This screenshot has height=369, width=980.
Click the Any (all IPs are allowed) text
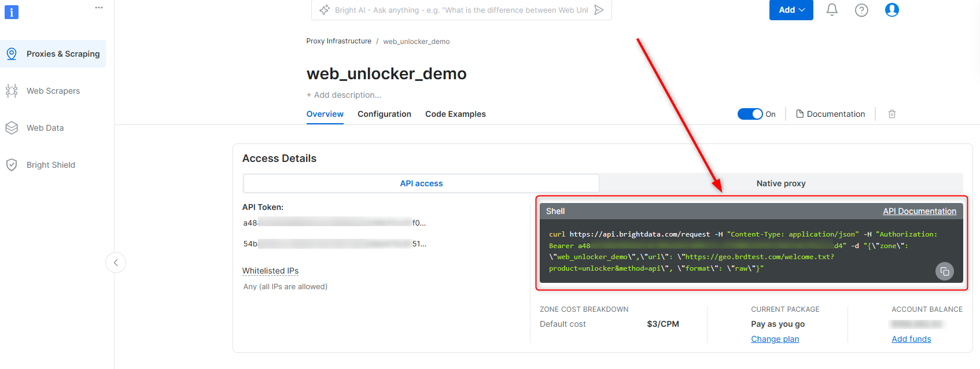285,287
